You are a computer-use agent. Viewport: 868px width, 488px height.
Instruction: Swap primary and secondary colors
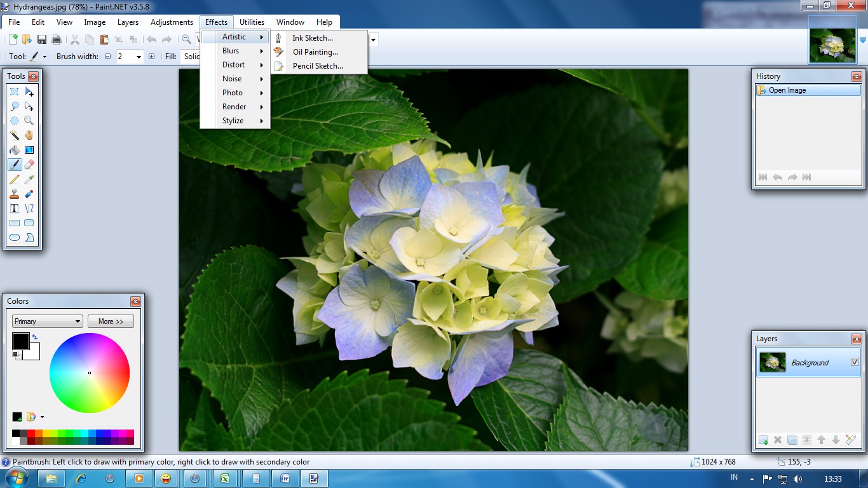click(x=34, y=337)
